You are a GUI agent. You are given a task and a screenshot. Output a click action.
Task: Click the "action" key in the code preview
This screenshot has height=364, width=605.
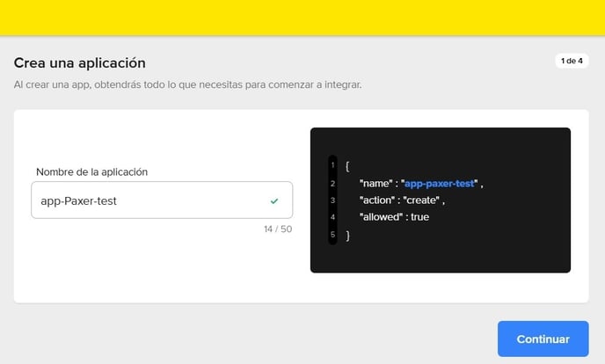[x=379, y=200]
